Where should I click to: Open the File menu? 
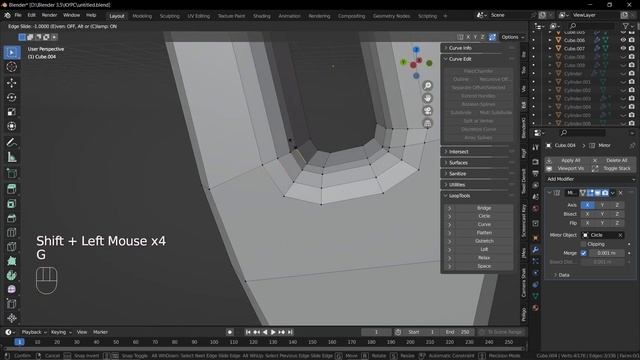(x=18, y=15)
